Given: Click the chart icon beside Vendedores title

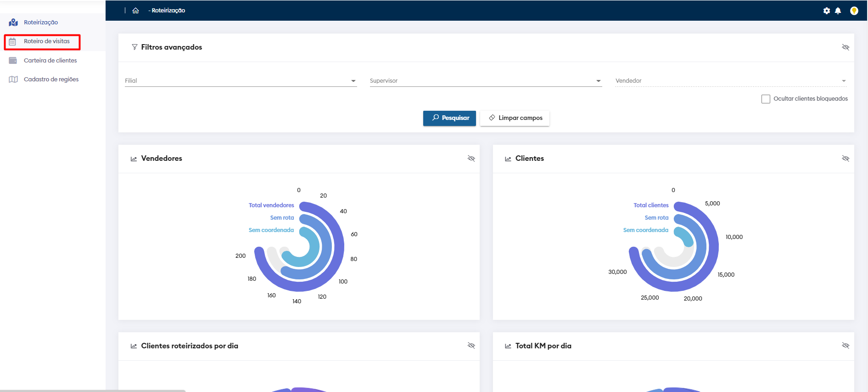Looking at the screenshot, I should 134,159.
